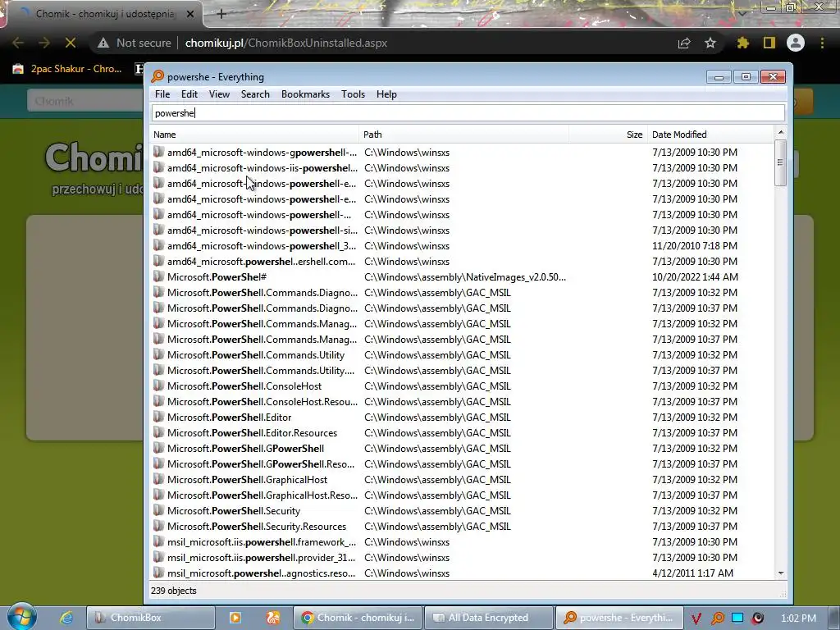
Task: Open Windows Start menu
Action: click(x=21, y=618)
